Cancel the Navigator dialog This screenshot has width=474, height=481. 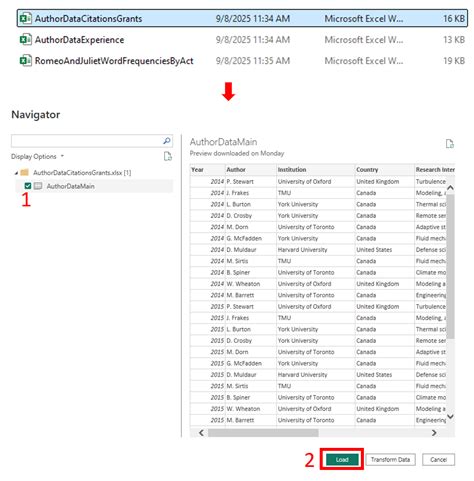pos(438,460)
